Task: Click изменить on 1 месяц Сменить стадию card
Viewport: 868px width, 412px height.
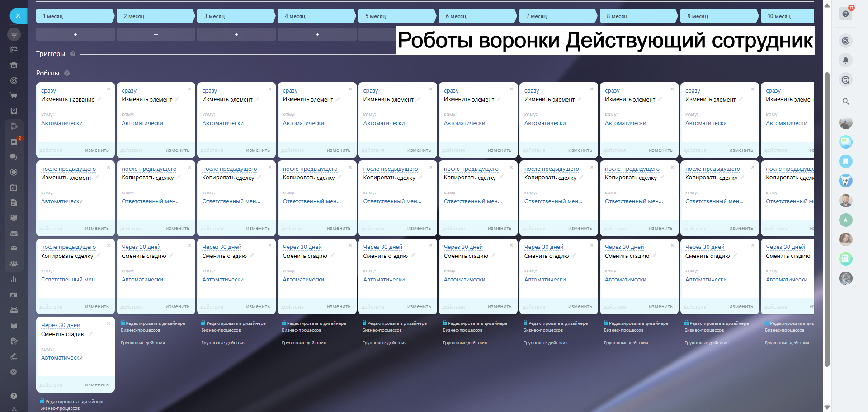Action: [x=97, y=384]
